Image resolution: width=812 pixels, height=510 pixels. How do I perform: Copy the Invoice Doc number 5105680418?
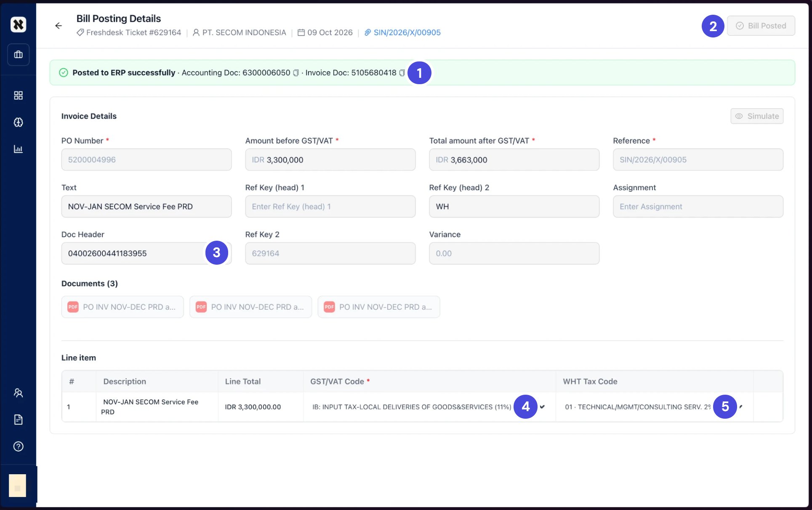click(x=402, y=73)
